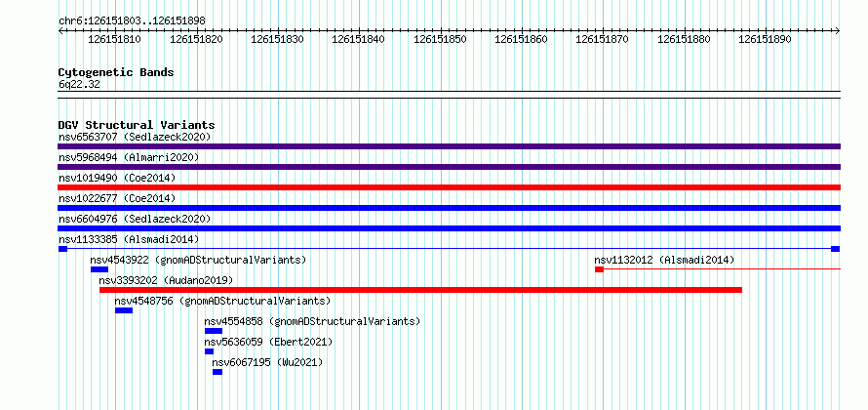868x410 pixels.
Task: Click the DGV Structural Variants track title
Action: coord(137,125)
